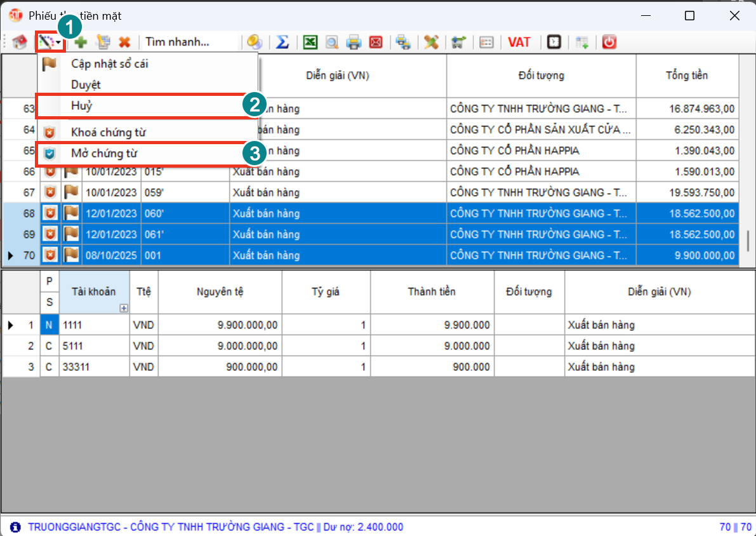Click the red power exit icon
Screen dimensions: 756x536
pyautogui.click(x=609, y=43)
